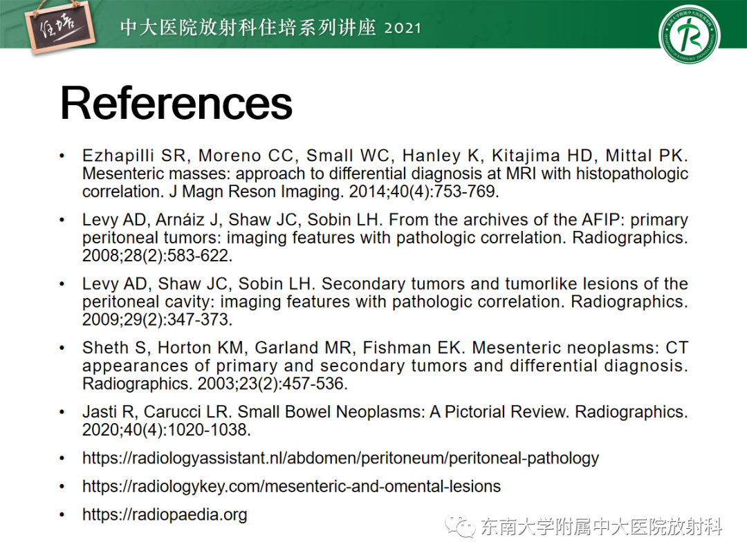Select the Levy AD secondary tumors reference

coord(385,301)
